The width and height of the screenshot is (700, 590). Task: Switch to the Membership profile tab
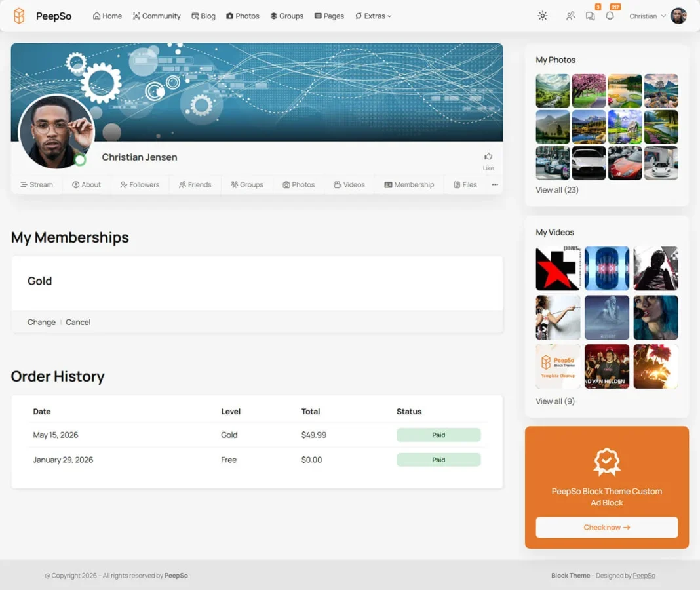409,184
